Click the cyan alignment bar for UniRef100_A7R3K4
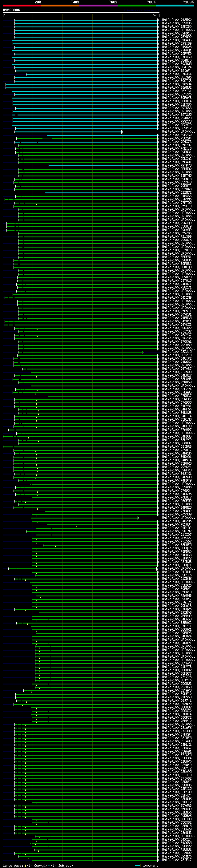Screen dimensions: 197x868 tap(93, 74)
